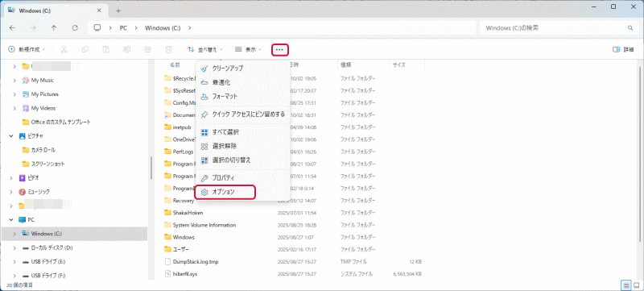Click the Windows (C:) breadcrumb
644x291 pixels.
(x=163, y=28)
